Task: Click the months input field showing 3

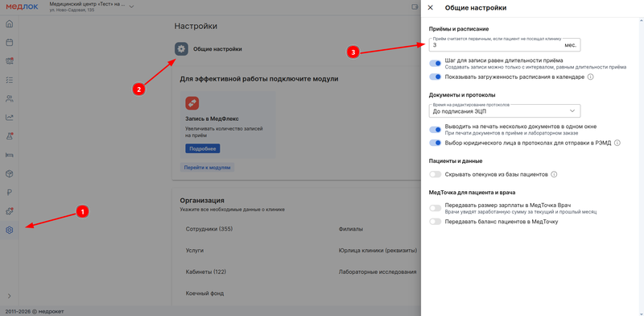Action: (x=505, y=45)
